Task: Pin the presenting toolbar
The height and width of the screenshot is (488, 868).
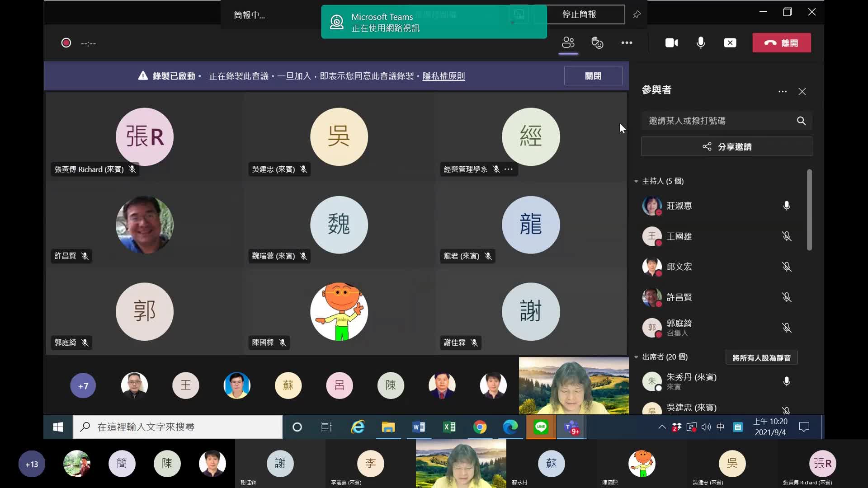Action: click(x=637, y=14)
